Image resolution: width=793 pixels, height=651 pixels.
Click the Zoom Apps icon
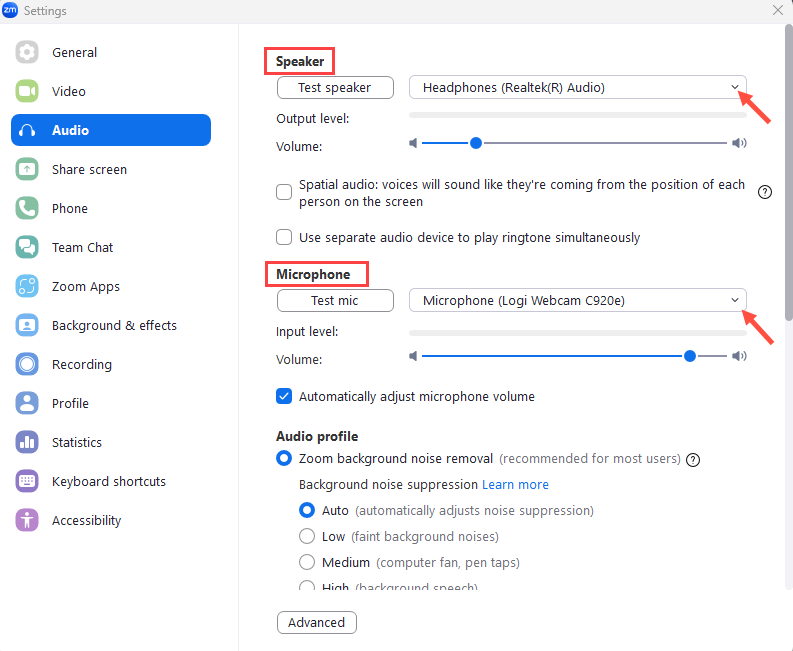(x=27, y=286)
